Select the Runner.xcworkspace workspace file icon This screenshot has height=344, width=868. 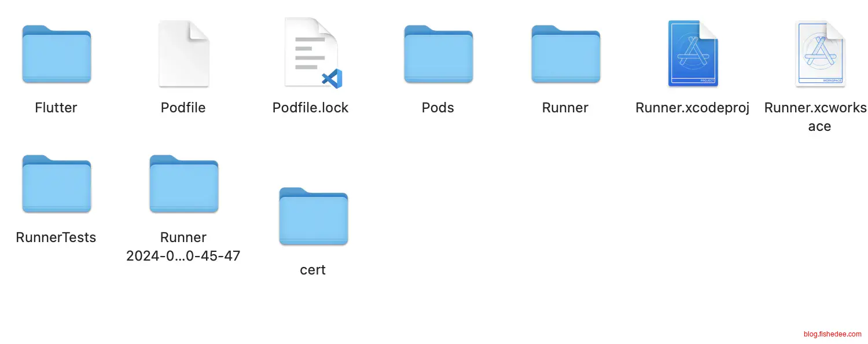(820, 54)
